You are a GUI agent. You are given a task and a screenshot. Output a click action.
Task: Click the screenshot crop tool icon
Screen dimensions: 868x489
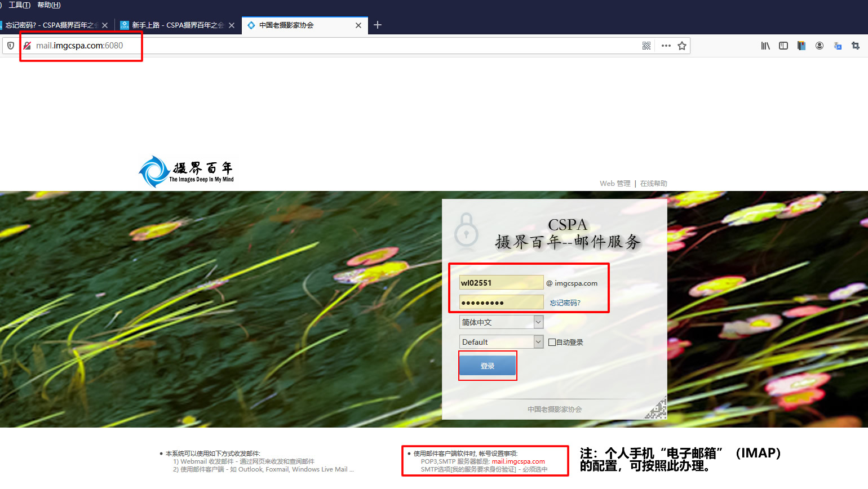[x=856, y=46]
